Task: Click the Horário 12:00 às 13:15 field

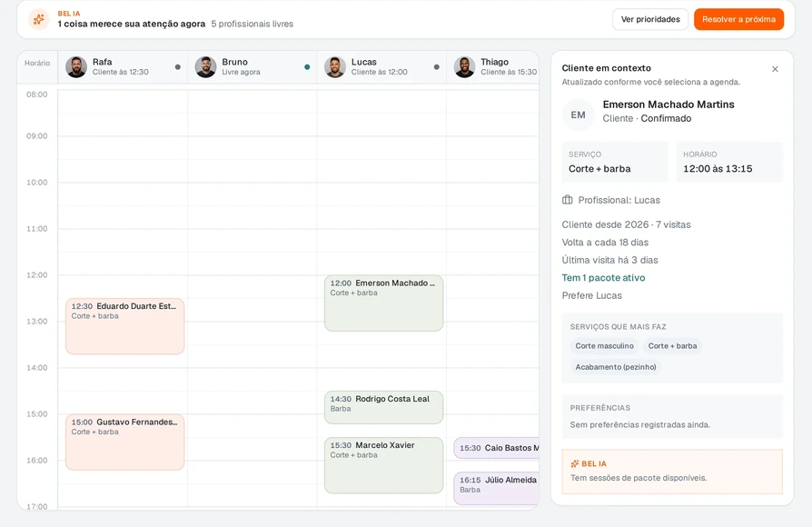Action: [x=729, y=163]
